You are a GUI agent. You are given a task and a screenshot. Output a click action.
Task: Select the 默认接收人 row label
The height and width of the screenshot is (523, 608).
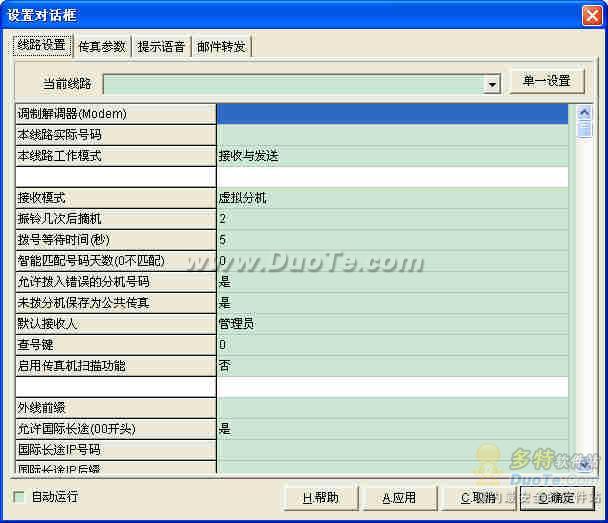click(x=116, y=323)
